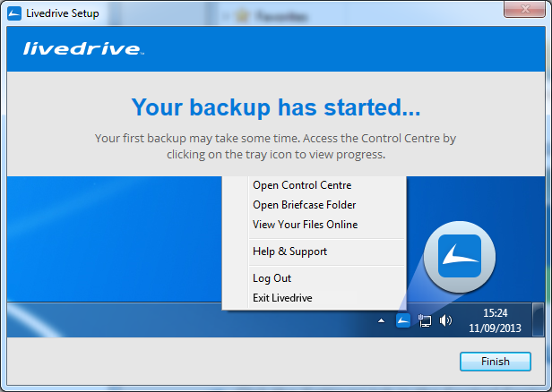Screen dimensions: 552x392
Task: Click the livedrive logo in header
Action: point(83,48)
